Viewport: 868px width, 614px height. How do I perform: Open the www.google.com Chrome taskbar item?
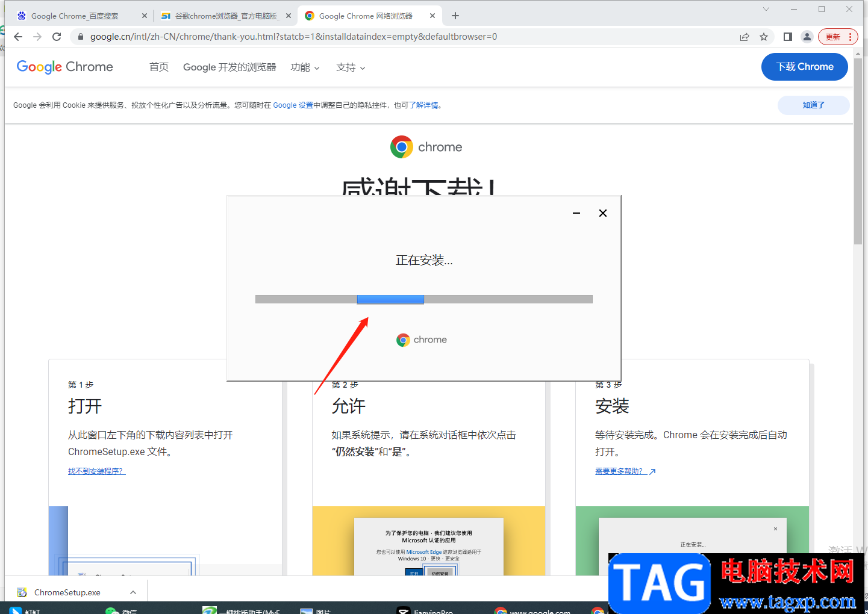tap(532, 610)
